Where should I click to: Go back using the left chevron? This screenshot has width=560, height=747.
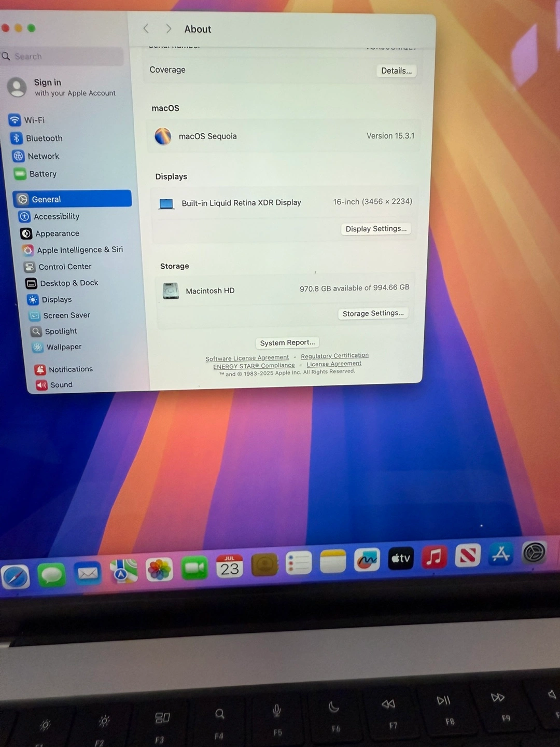pyautogui.click(x=146, y=29)
